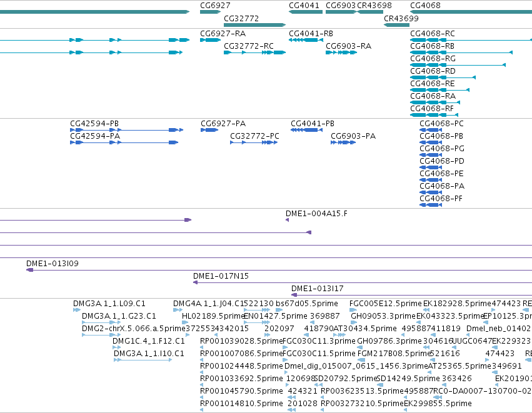Click protein label CG42594-PA
Screen dimensions: 532x413
95,136
